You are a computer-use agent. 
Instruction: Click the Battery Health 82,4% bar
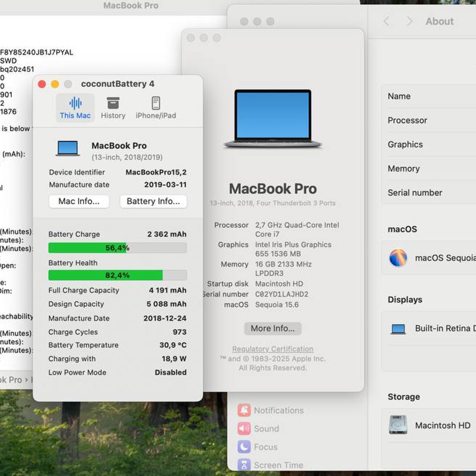[x=118, y=275]
